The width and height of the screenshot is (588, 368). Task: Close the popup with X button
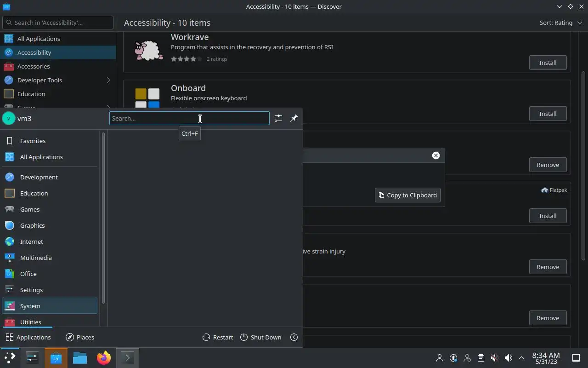[x=436, y=155]
